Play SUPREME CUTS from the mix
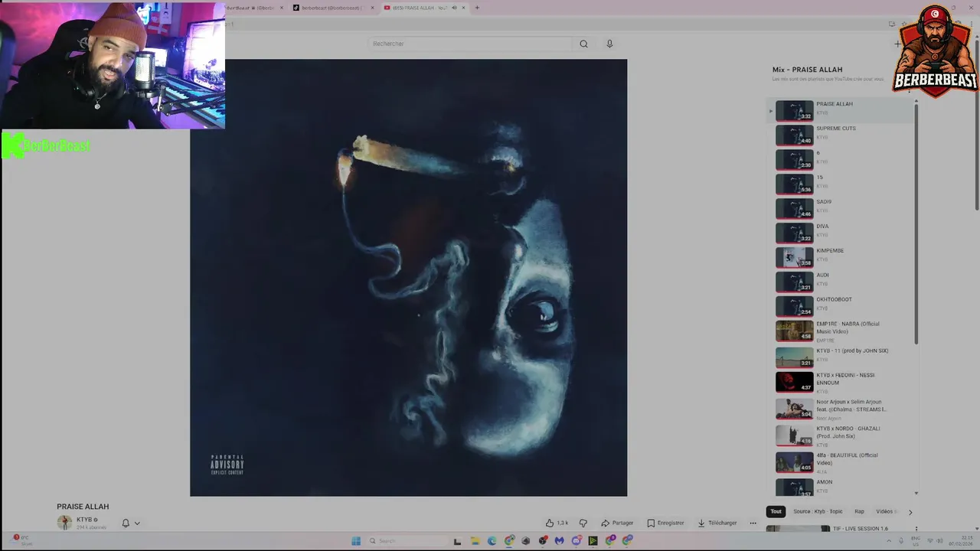Image resolution: width=980 pixels, height=551 pixels. click(842, 135)
